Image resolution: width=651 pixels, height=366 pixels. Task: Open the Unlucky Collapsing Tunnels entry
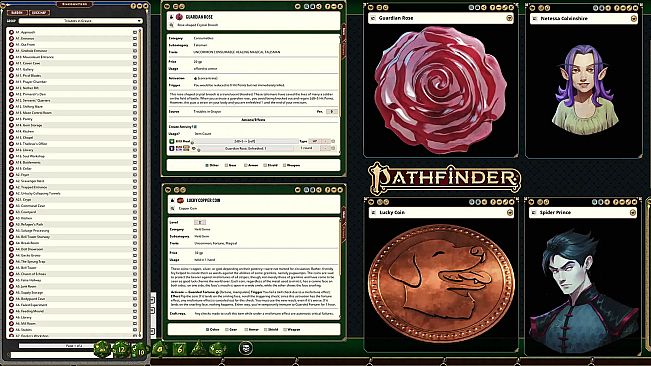point(38,193)
